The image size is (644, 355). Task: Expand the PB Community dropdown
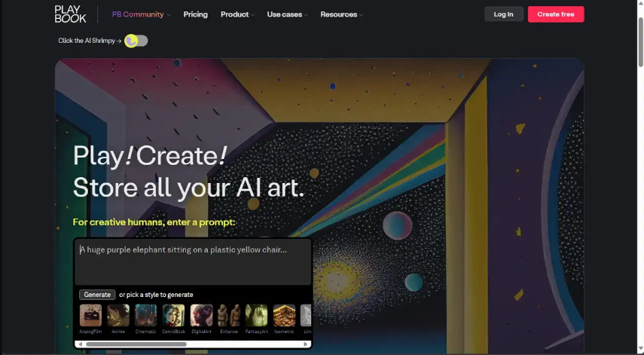[142, 14]
